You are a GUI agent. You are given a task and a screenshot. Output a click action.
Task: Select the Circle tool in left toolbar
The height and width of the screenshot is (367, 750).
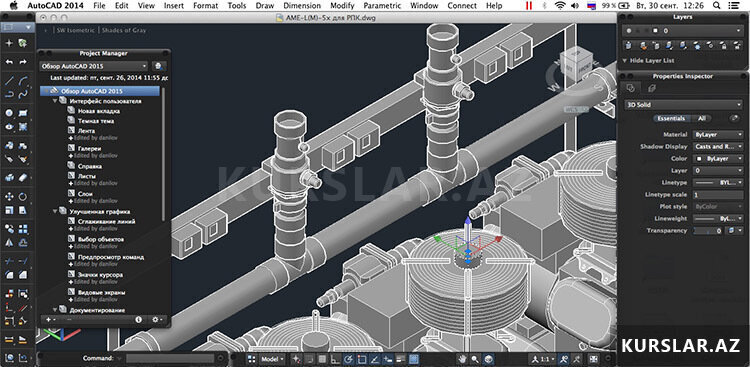coord(9,113)
